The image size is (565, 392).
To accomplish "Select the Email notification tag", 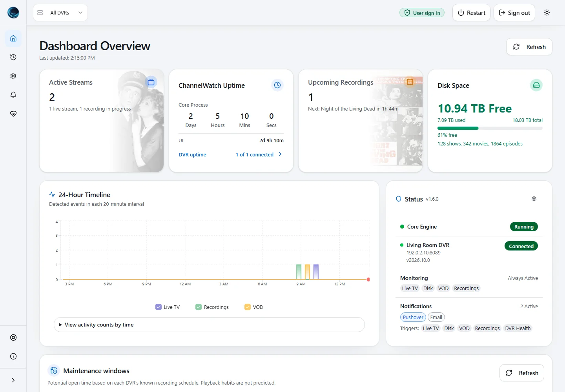I will click(436, 318).
